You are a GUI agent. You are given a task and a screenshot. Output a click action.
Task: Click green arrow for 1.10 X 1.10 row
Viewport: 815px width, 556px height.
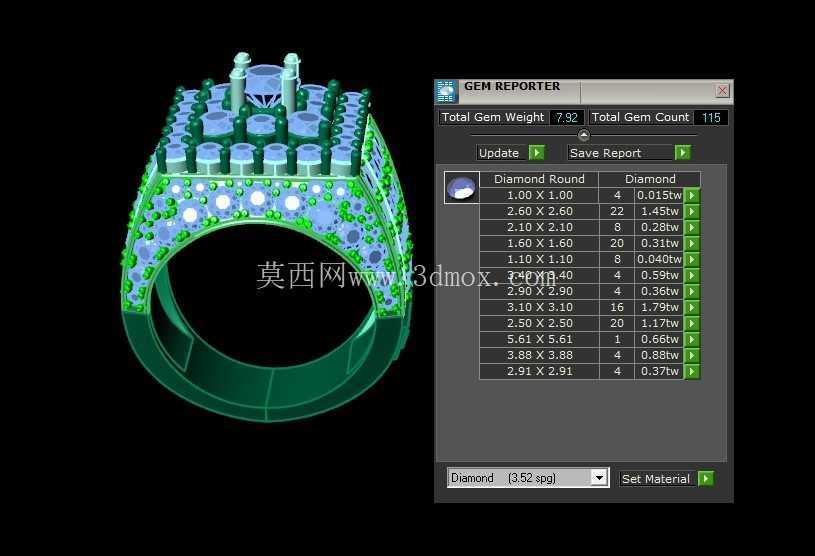click(692, 259)
